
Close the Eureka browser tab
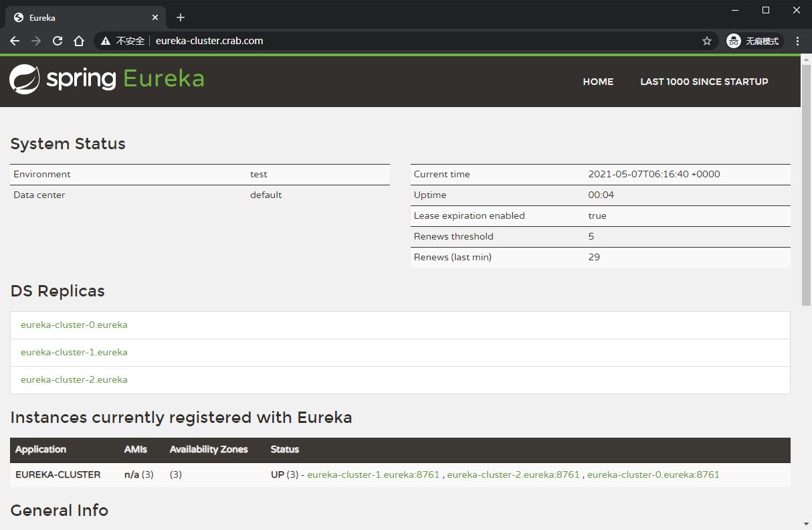[x=156, y=17]
